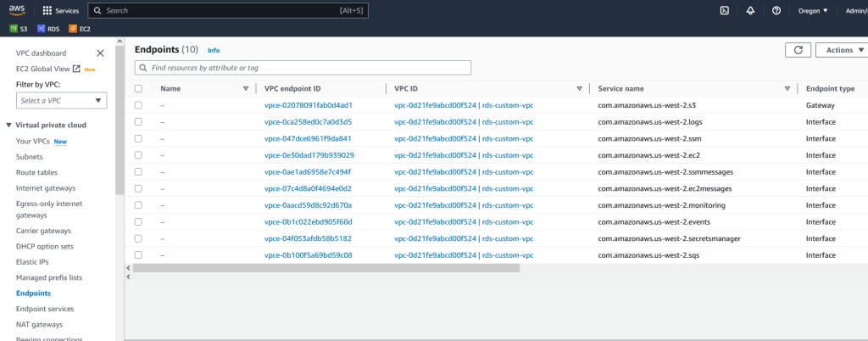Click com.amazonaws.us-west-2.secretsmanager service name
The image size is (868, 341).
670,238
